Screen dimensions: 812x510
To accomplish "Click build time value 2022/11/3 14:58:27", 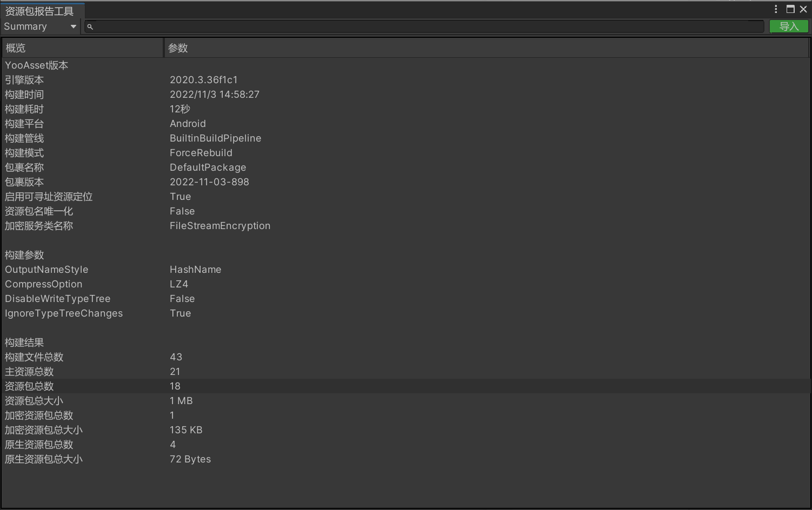I will (x=215, y=95).
